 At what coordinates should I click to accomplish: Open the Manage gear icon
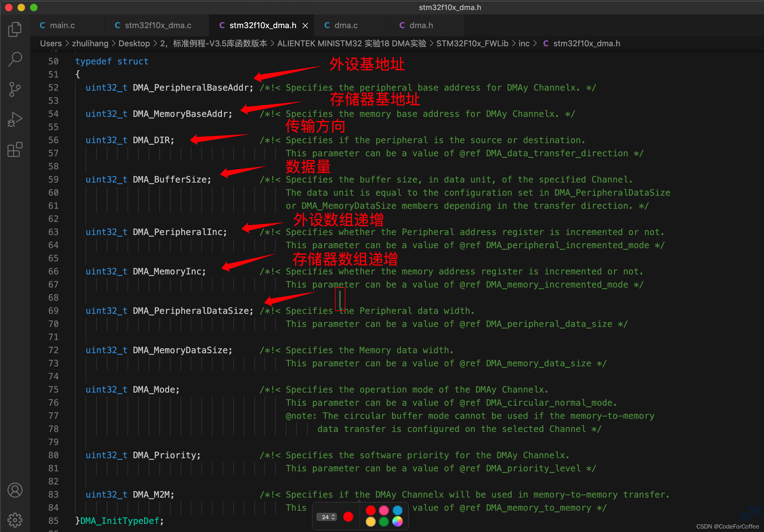pyautogui.click(x=15, y=520)
